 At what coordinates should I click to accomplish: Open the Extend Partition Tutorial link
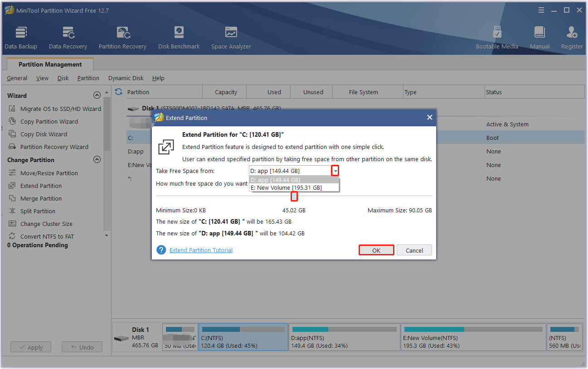click(x=201, y=249)
